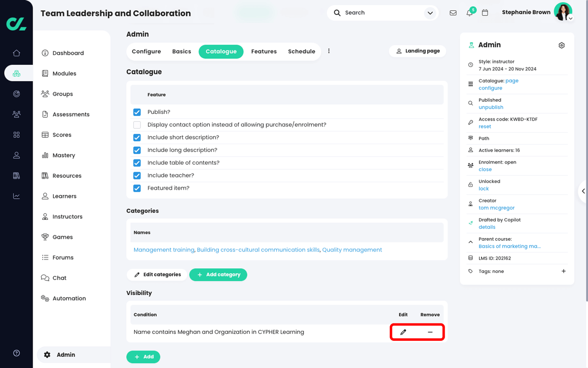Open Admin panel settings gear
The image size is (588, 368).
coord(561,45)
